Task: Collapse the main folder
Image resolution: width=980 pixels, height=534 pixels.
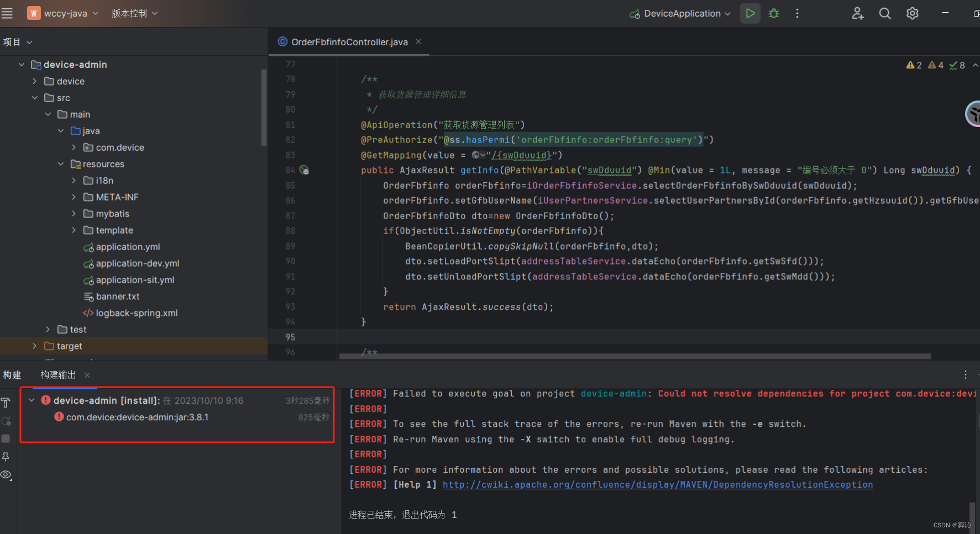Action: 48,114
